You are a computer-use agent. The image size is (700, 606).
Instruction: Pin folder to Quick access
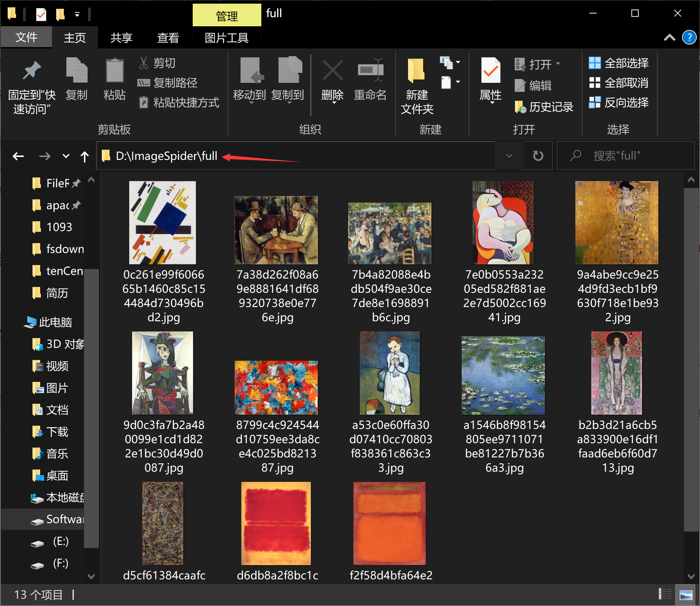[x=32, y=87]
